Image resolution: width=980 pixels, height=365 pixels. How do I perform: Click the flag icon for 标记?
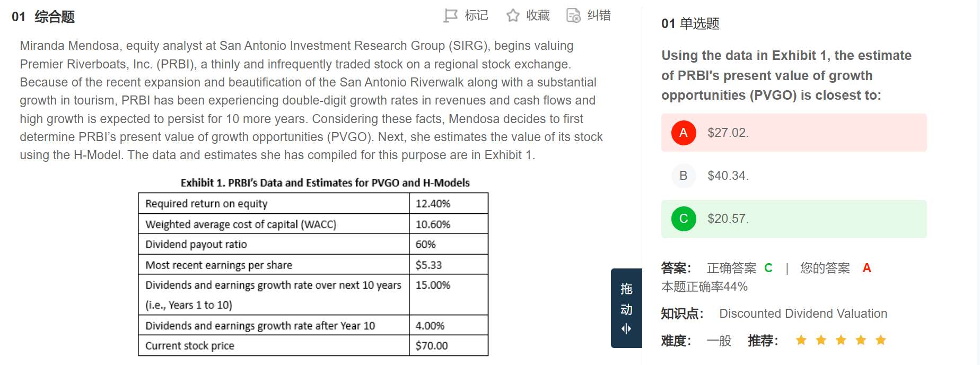coord(450,16)
